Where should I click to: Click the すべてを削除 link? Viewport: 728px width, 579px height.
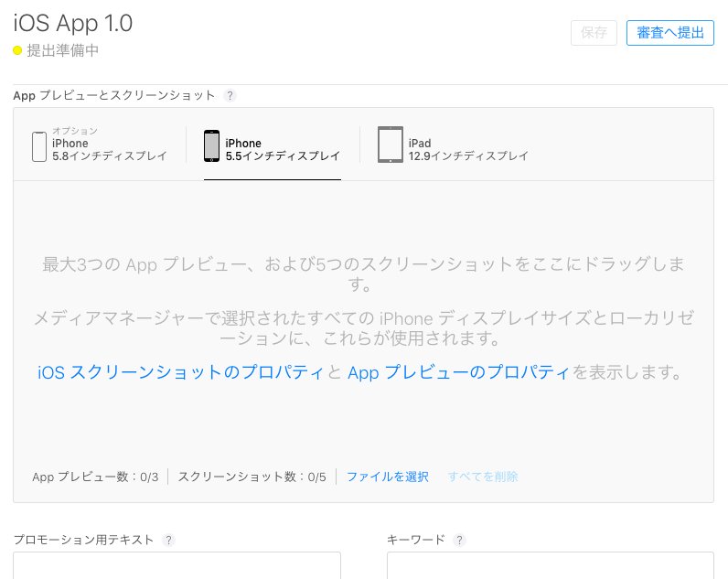coord(483,477)
